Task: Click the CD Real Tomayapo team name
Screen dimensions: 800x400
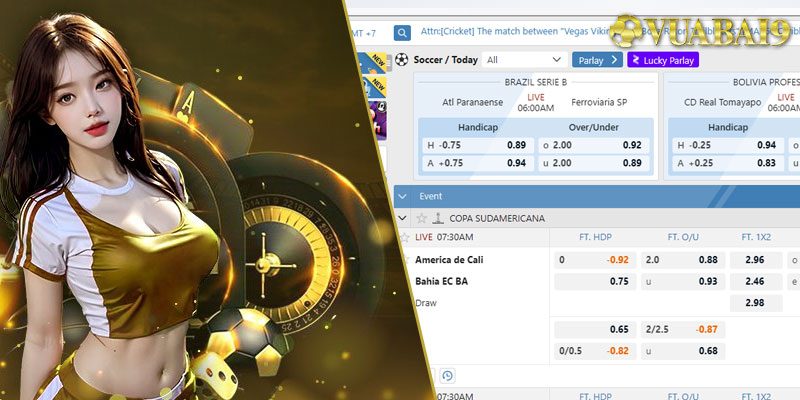Action: click(722, 103)
